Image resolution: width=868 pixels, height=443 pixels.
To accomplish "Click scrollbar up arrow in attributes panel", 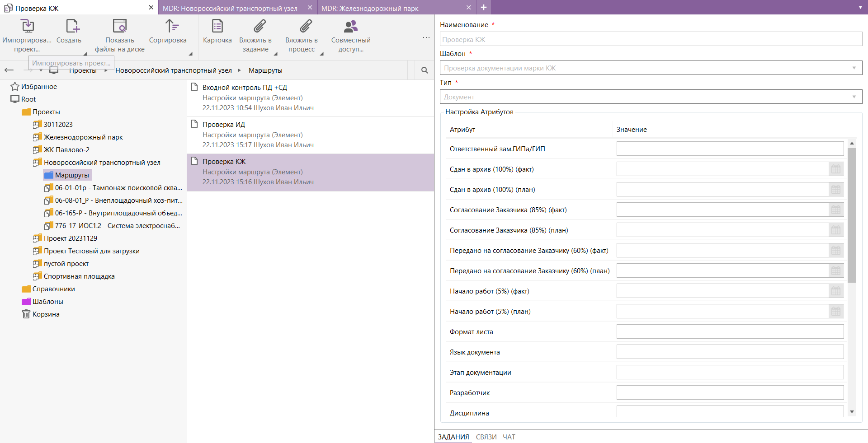I will pyautogui.click(x=852, y=143).
